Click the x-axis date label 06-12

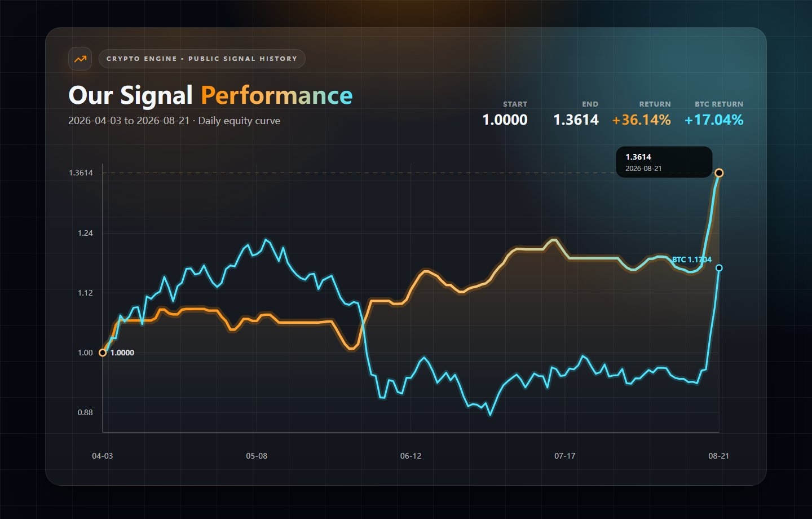(411, 456)
